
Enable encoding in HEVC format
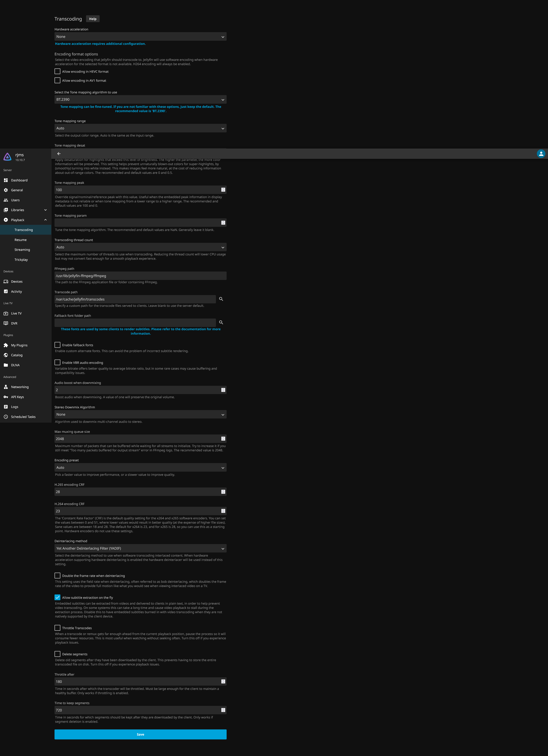(58, 71)
